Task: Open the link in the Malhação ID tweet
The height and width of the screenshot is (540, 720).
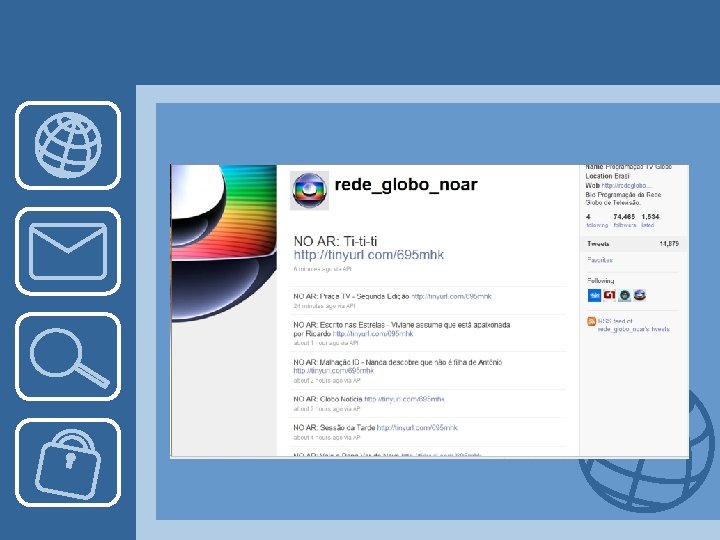Action: point(334,371)
